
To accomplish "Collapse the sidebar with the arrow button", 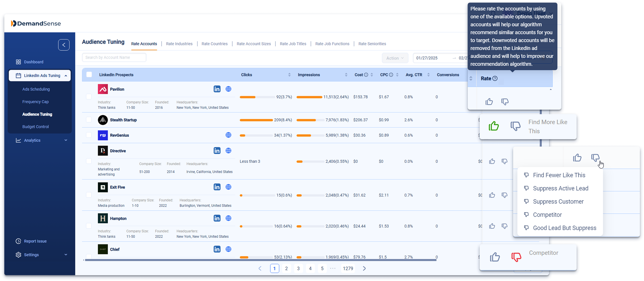I will tap(64, 45).
